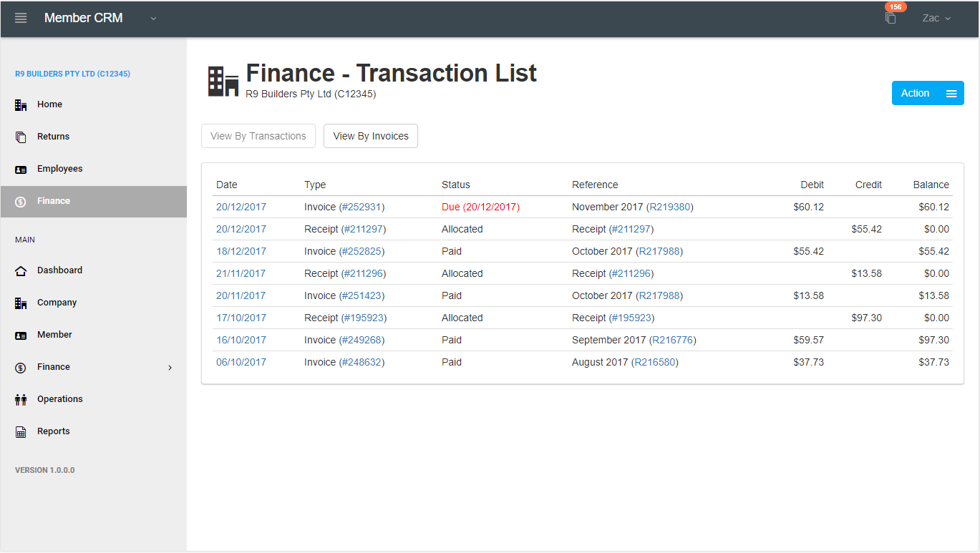Viewport: 980px width, 553px height.
Task: Open invoice #252825 link
Action: 362,251
